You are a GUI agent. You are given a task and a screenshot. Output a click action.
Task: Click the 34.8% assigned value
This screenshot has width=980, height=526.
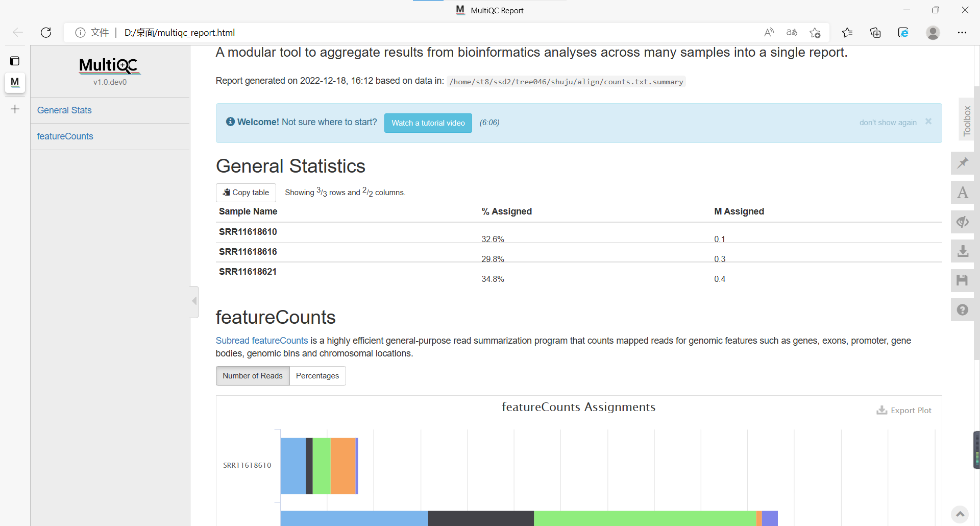click(493, 279)
